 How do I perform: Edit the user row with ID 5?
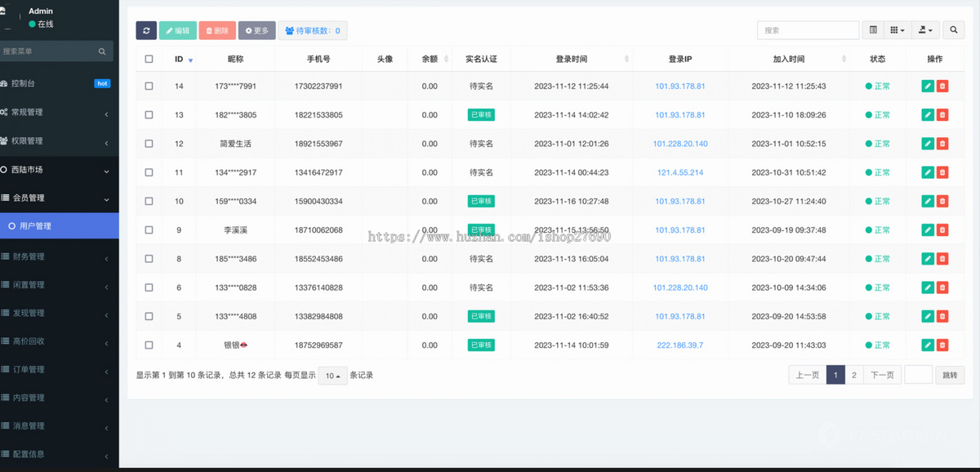pyautogui.click(x=928, y=316)
